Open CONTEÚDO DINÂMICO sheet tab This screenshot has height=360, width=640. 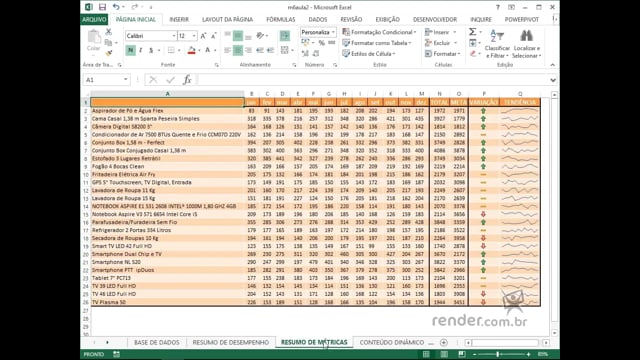click(392, 342)
